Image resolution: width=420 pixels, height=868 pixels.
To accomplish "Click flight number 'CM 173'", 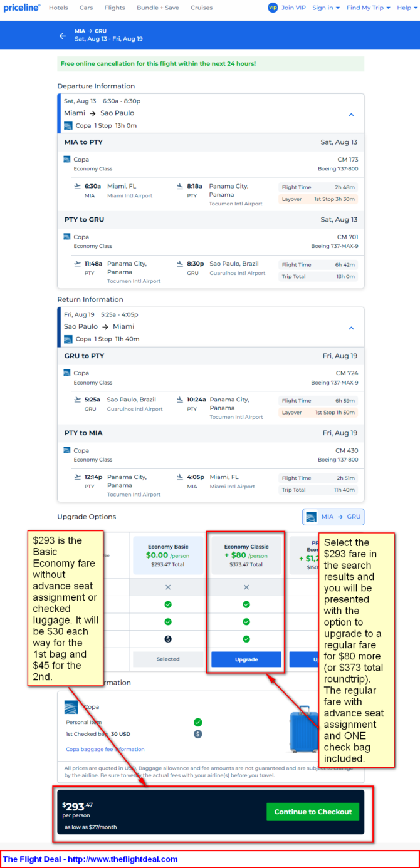I will 348,160.
